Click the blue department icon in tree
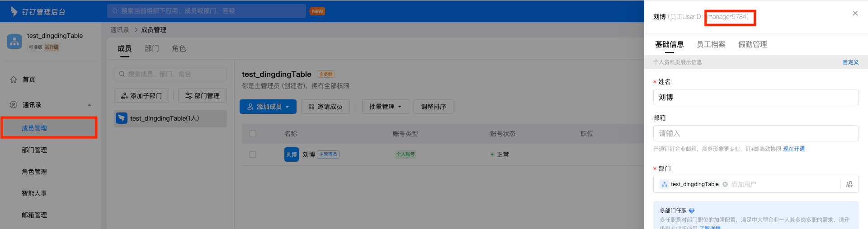The height and width of the screenshot is (229, 868). [122, 118]
